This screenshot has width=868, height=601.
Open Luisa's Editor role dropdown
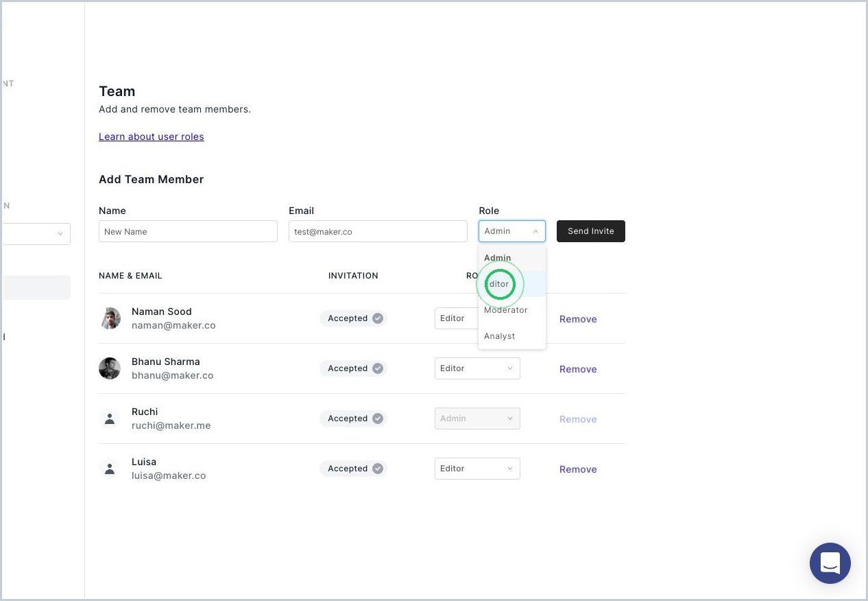(477, 469)
